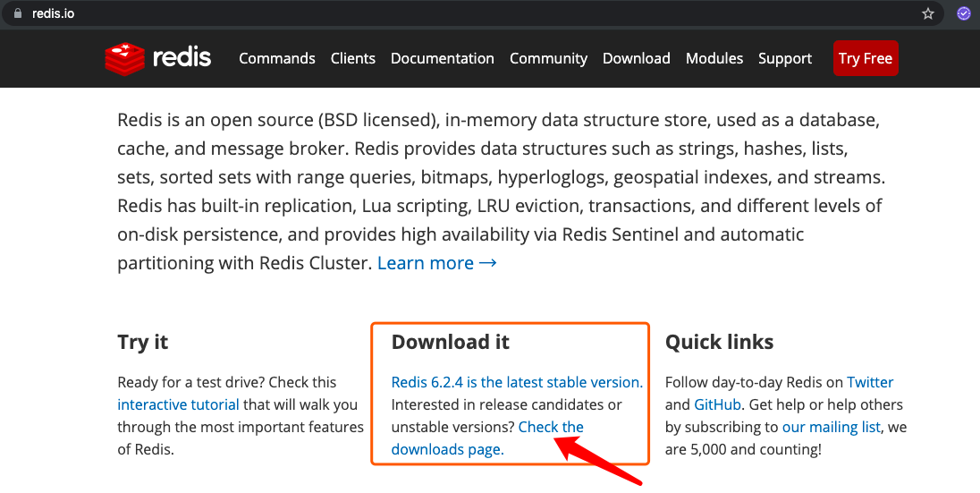Image resolution: width=980 pixels, height=493 pixels.
Task: Go to the Clients page
Action: (353, 58)
